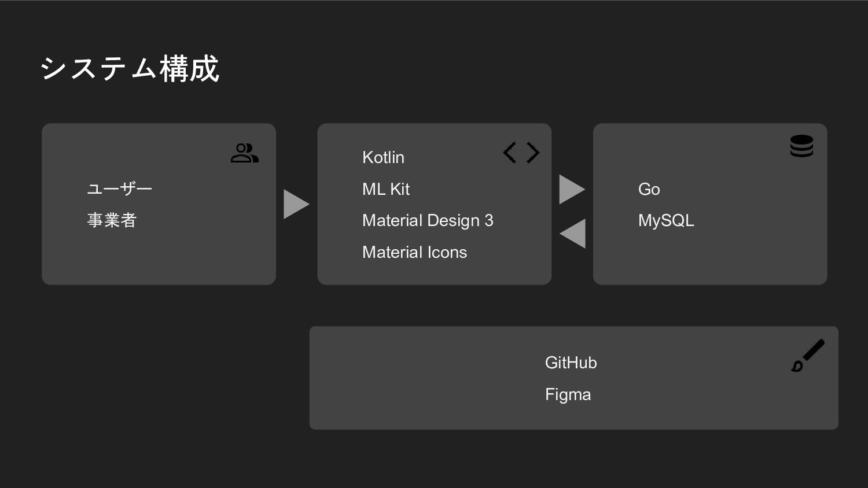Select the ユーザー text

[120, 189]
